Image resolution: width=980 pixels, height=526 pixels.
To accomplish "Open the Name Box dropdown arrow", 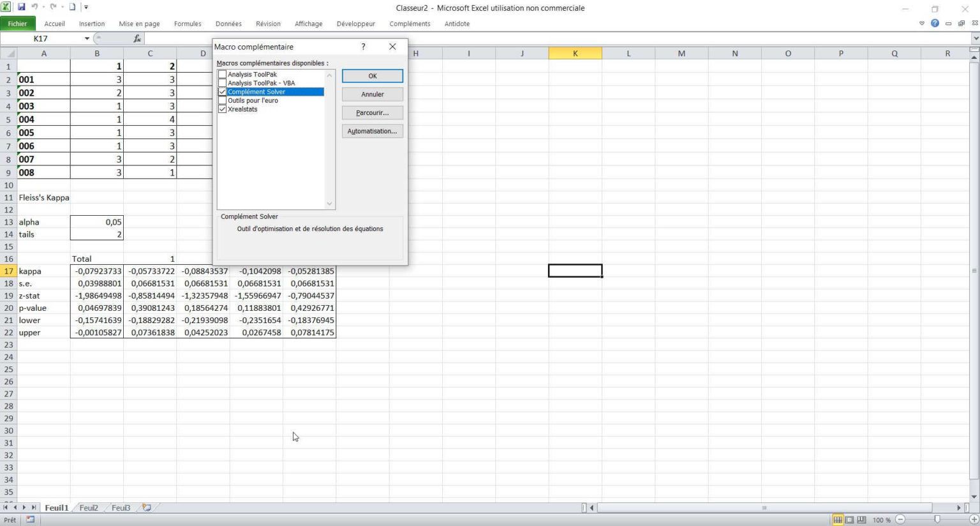I will click(87, 38).
